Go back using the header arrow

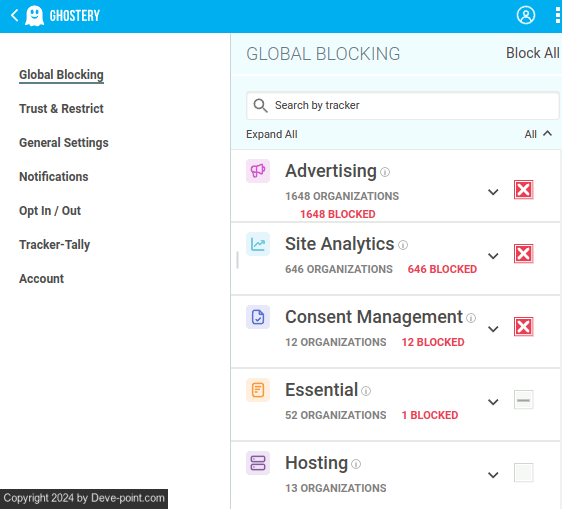click(x=14, y=15)
